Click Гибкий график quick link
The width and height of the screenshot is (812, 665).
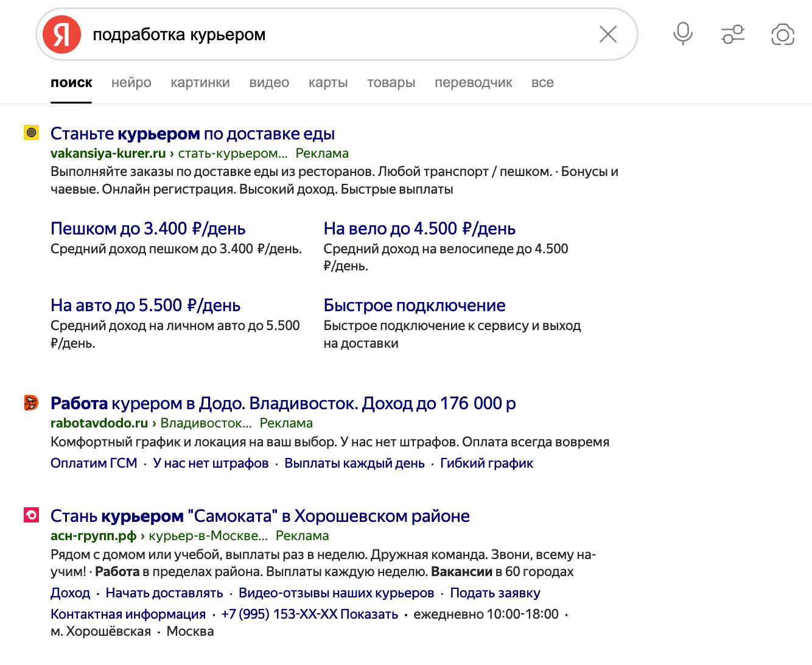[x=486, y=463]
